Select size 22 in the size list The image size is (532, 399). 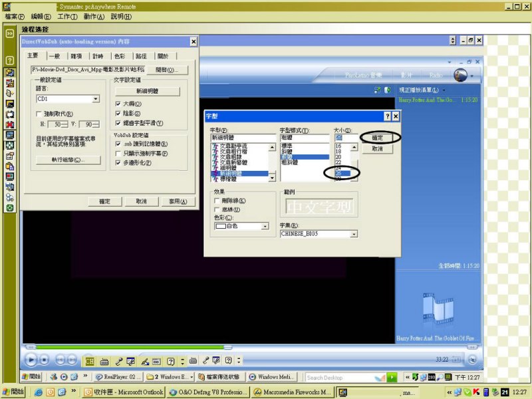tap(338, 162)
